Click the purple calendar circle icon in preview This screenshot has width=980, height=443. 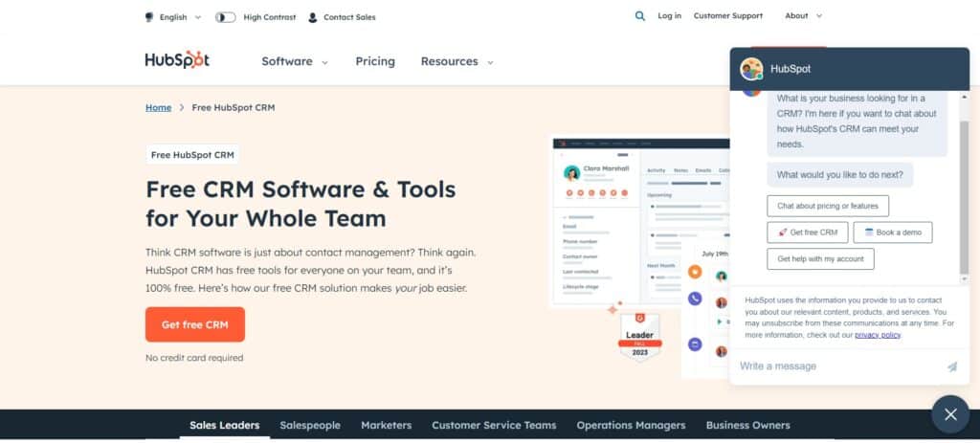click(695, 344)
